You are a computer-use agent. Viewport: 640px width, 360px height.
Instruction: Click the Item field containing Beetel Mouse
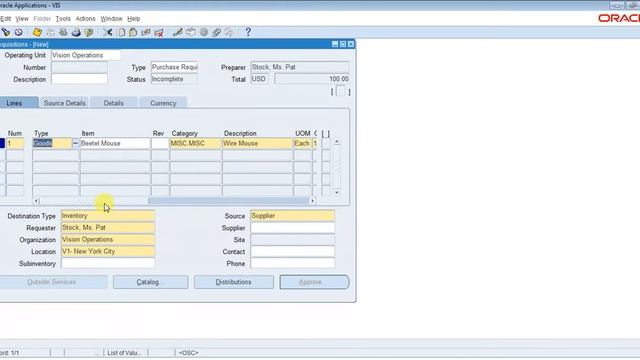(115, 143)
